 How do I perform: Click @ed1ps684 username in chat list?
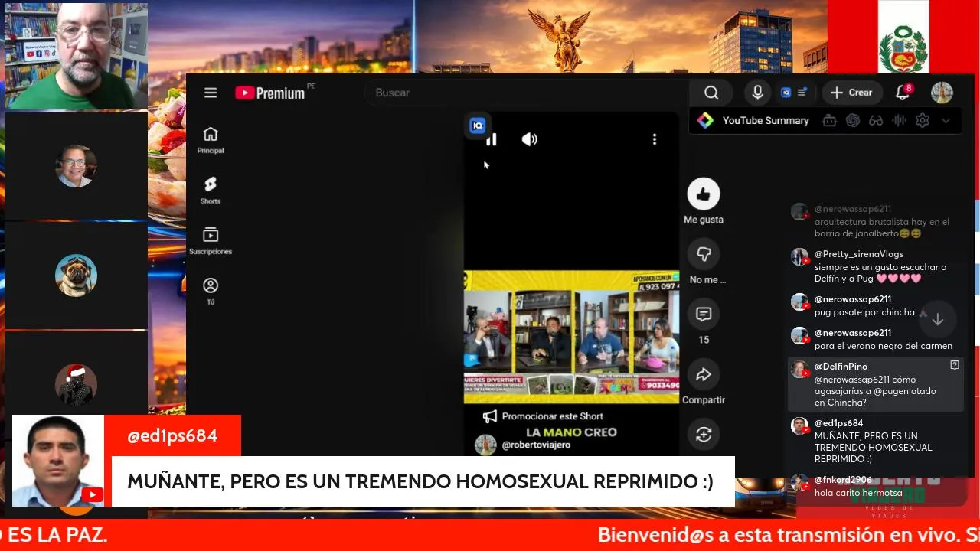(838, 423)
